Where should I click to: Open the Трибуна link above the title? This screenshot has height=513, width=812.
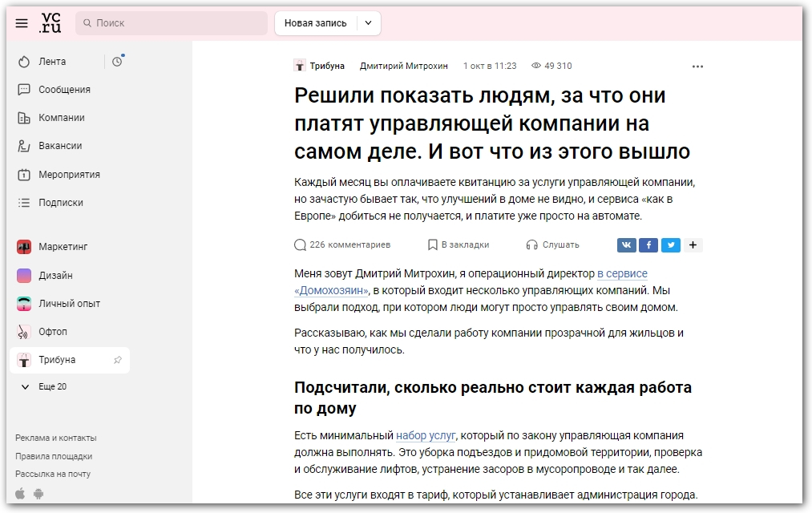point(327,66)
